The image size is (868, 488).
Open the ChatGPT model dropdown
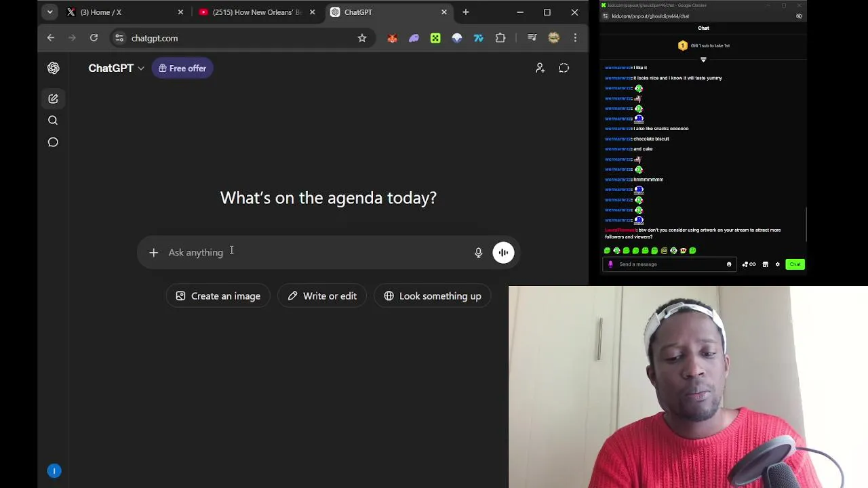[116, 68]
